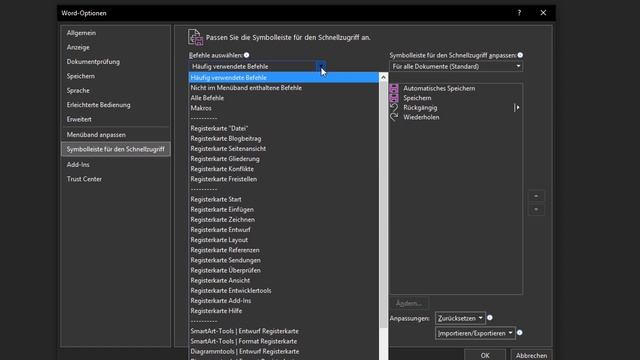Open the Speichern category in sidebar
The image size is (640, 360).
(x=116, y=76)
